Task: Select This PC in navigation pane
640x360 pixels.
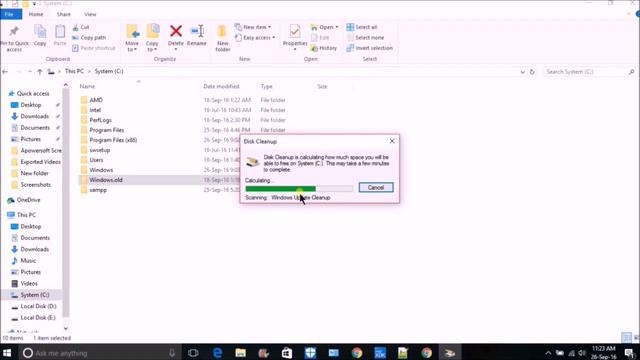Action: [26, 215]
